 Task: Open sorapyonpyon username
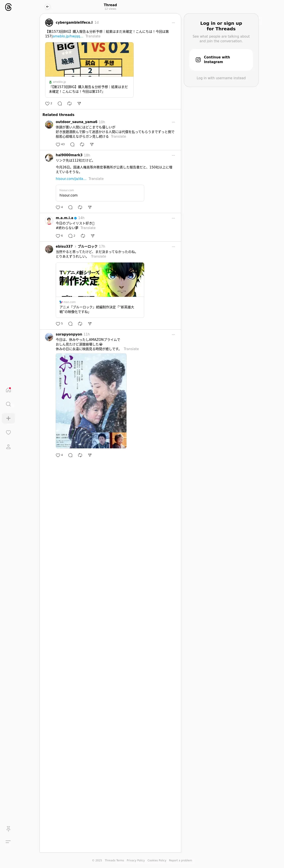pyautogui.click(x=69, y=334)
